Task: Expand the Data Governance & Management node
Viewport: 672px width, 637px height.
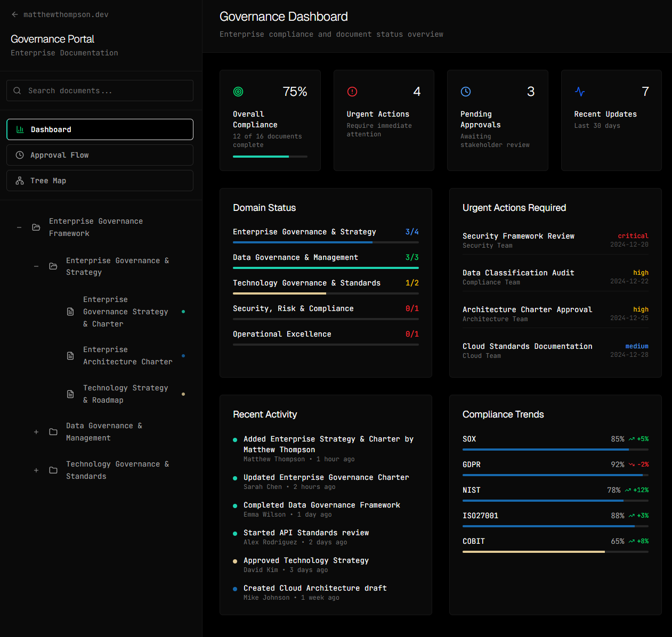Action: coord(36,432)
